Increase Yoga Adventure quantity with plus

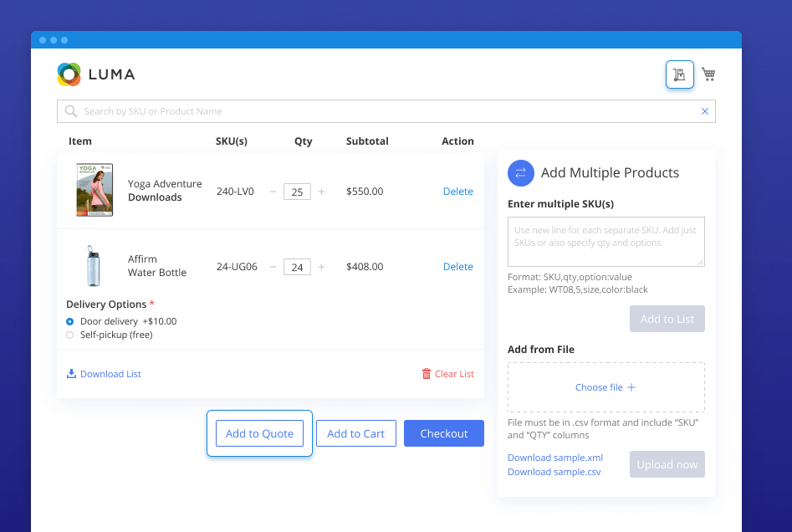322,192
